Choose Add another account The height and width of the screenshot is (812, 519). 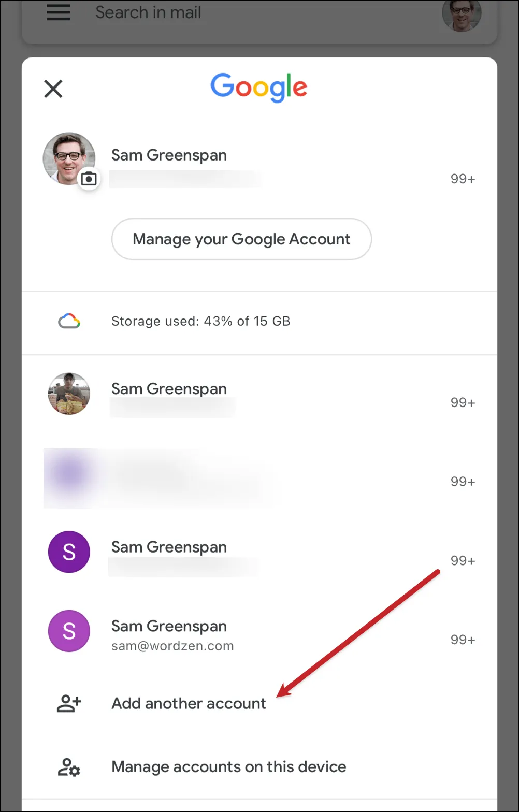click(x=189, y=703)
